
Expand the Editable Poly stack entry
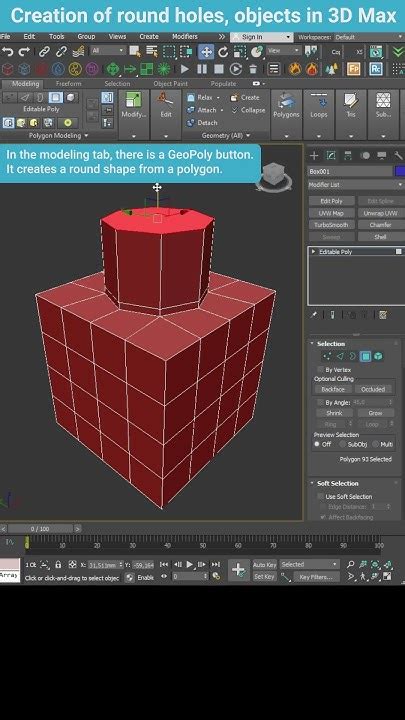pyautogui.click(x=314, y=252)
